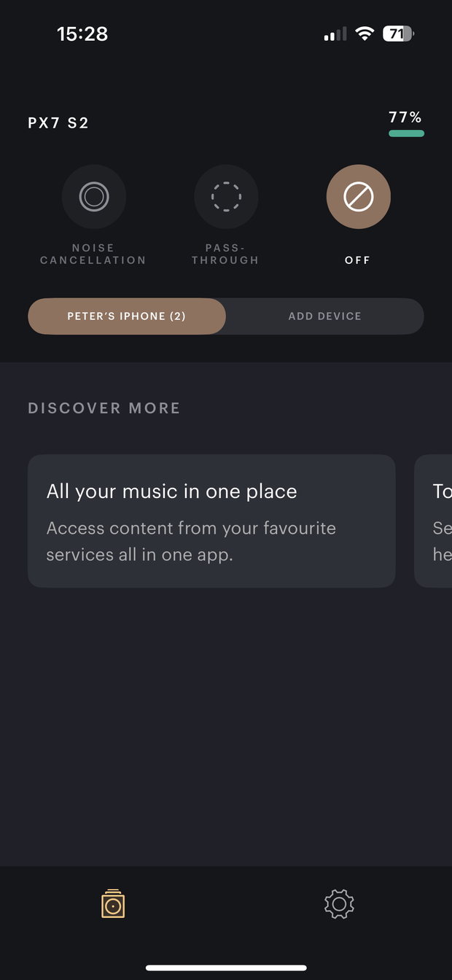Click the OFF label under the icon
Image resolution: width=452 pixels, height=980 pixels.
[x=358, y=260]
